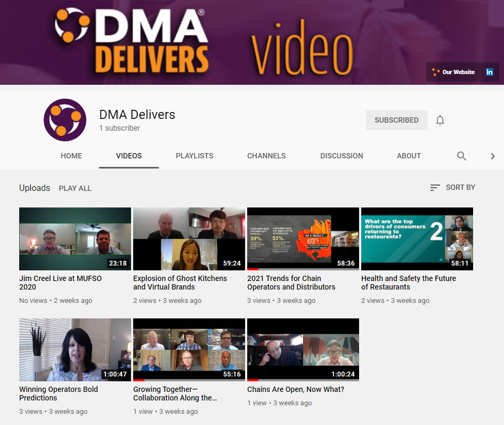504x425 pixels.
Task: Open 2021 Trends for Chain Operators title
Action: 291,283
